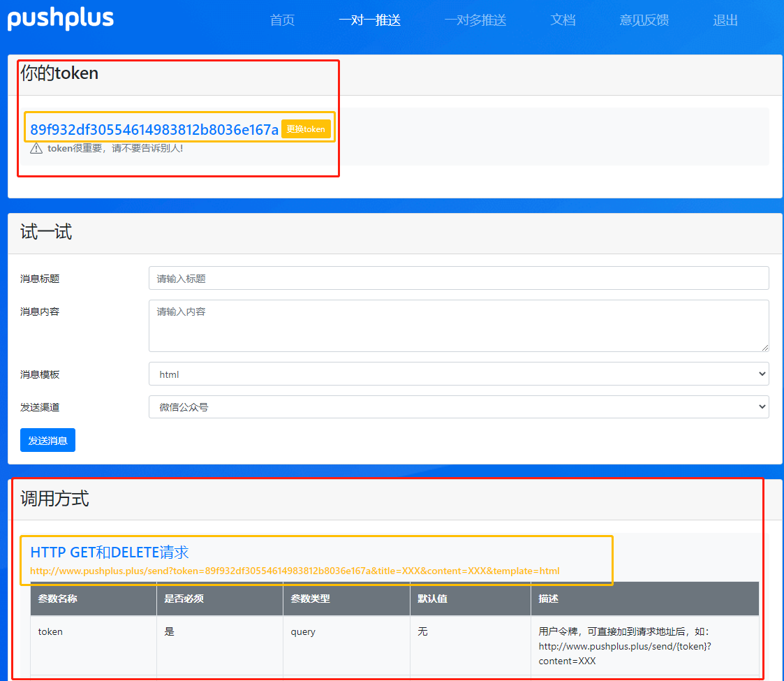Open the 首页 menu item
The image size is (784, 681).
281,20
